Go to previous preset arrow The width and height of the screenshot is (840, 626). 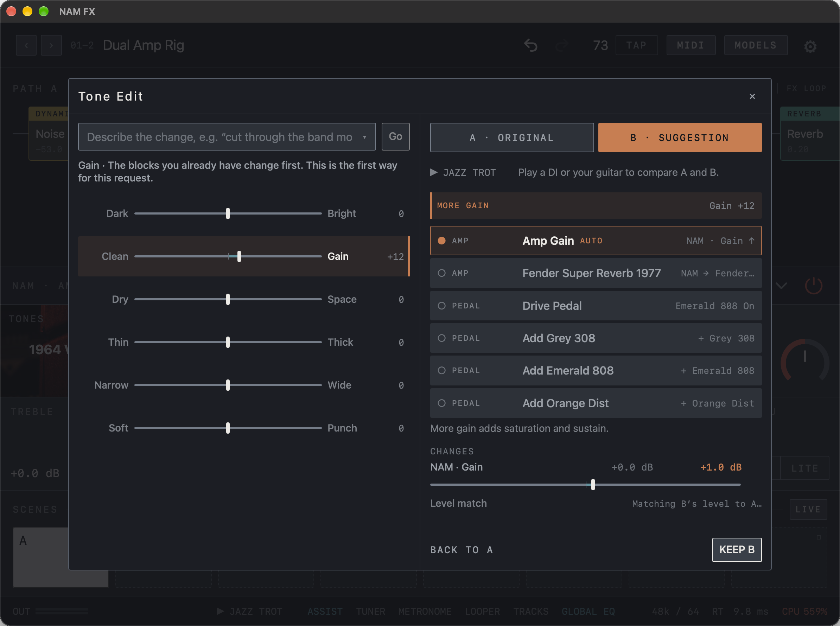[26, 45]
